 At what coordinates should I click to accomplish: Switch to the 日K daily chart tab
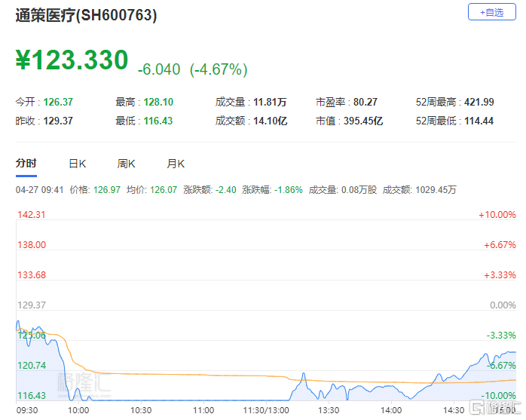[x=77, y=164]
